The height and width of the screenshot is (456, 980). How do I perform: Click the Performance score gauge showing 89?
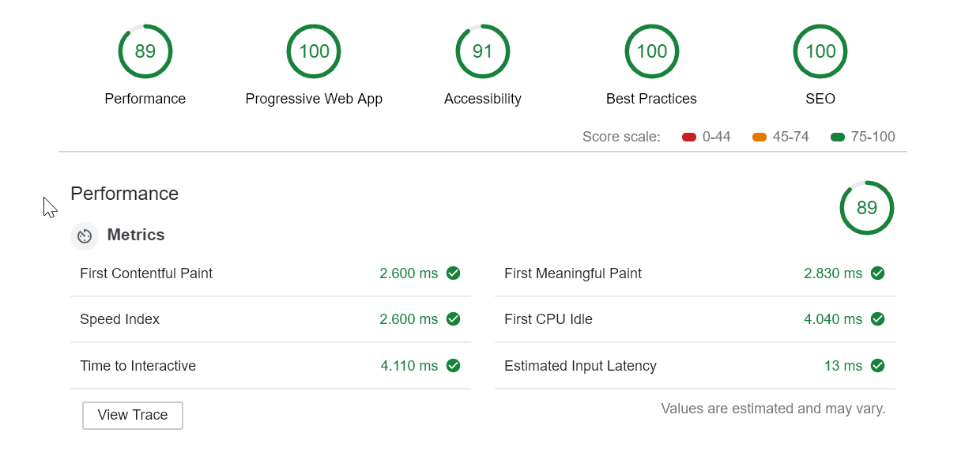pos(145,51)
